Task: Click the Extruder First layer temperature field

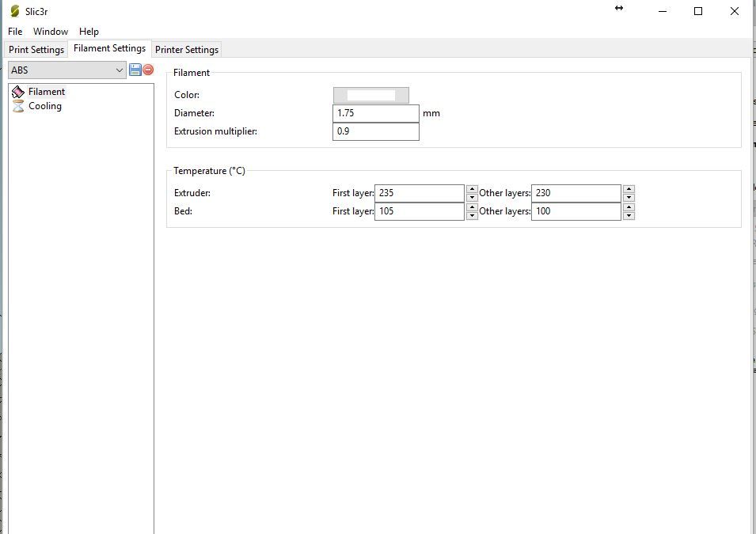Action: 419,193
